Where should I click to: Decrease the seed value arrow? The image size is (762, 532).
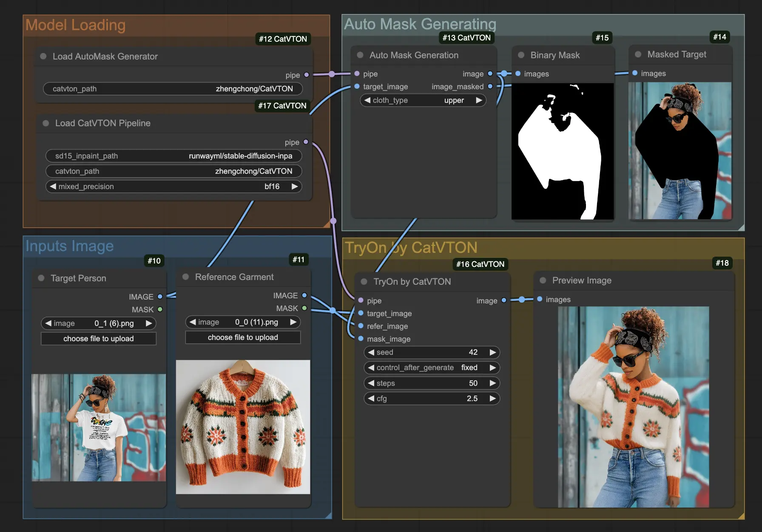click(371, 352)
